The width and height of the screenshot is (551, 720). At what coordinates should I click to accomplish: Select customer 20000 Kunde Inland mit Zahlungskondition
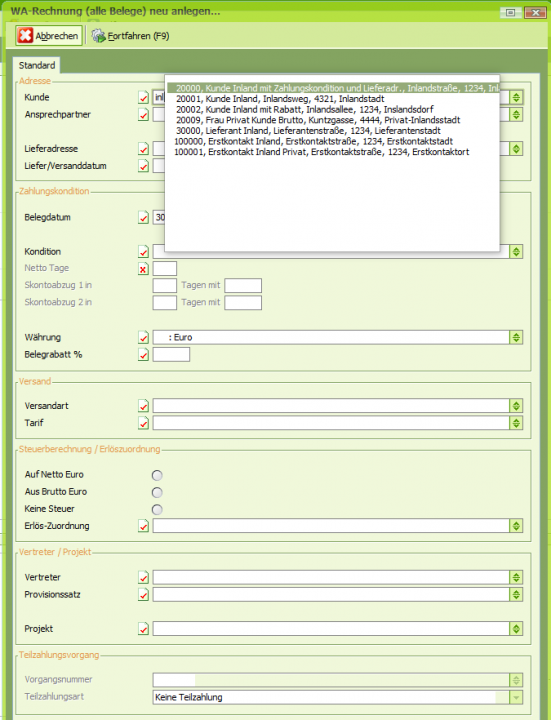click(333, 88)
